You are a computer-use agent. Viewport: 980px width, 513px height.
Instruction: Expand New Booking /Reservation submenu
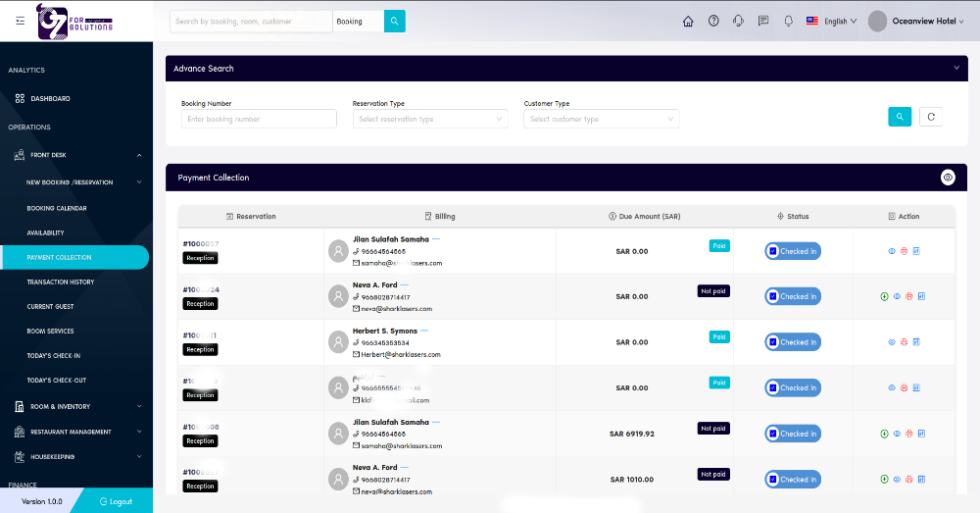tap(139, 182)
